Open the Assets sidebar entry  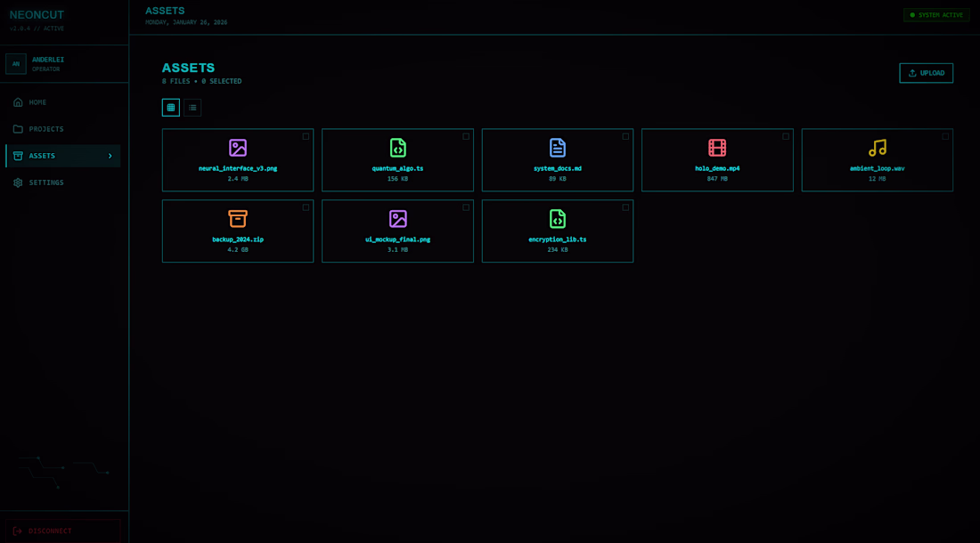[63, 156]
